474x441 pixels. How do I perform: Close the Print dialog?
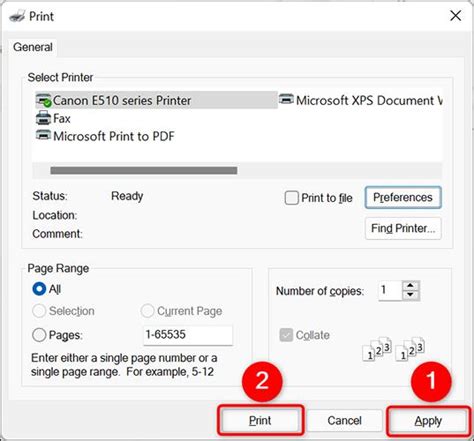[455, 16]
